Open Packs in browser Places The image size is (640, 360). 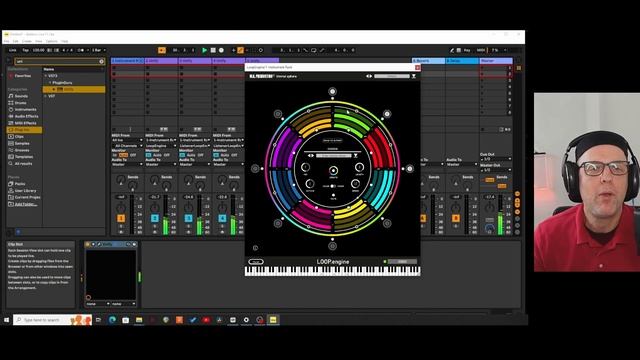point(20,184)
